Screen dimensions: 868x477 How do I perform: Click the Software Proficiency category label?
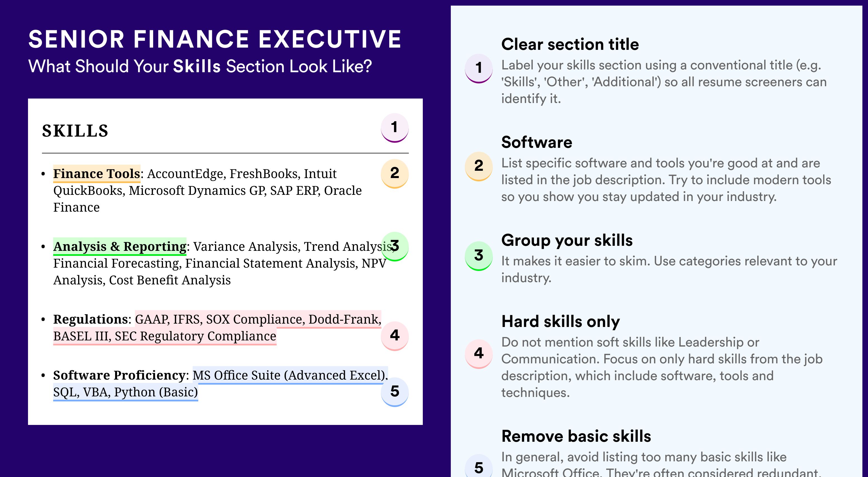(x=119, y=375)
